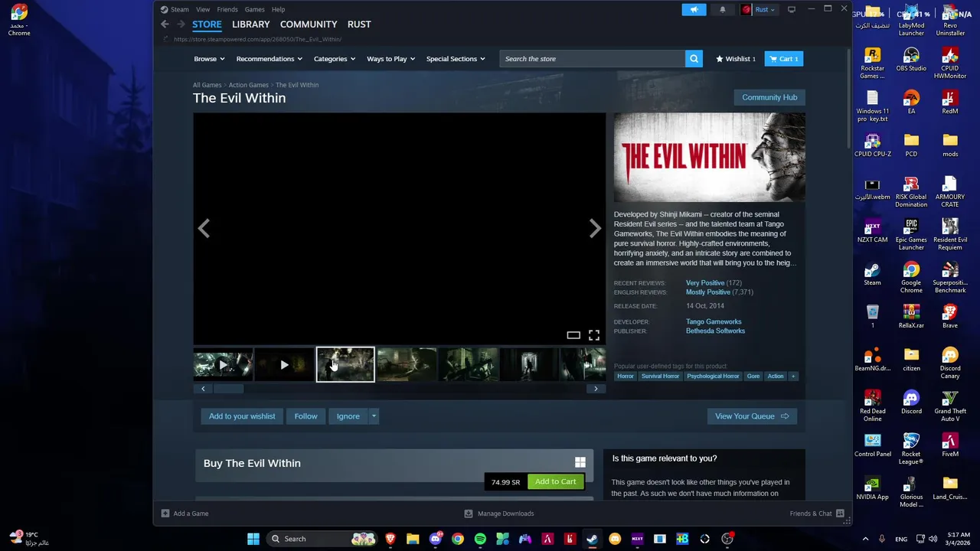This screenshot has width=980, height=551.
Task: Click Add to your wishlist
Action: (242, 416)
